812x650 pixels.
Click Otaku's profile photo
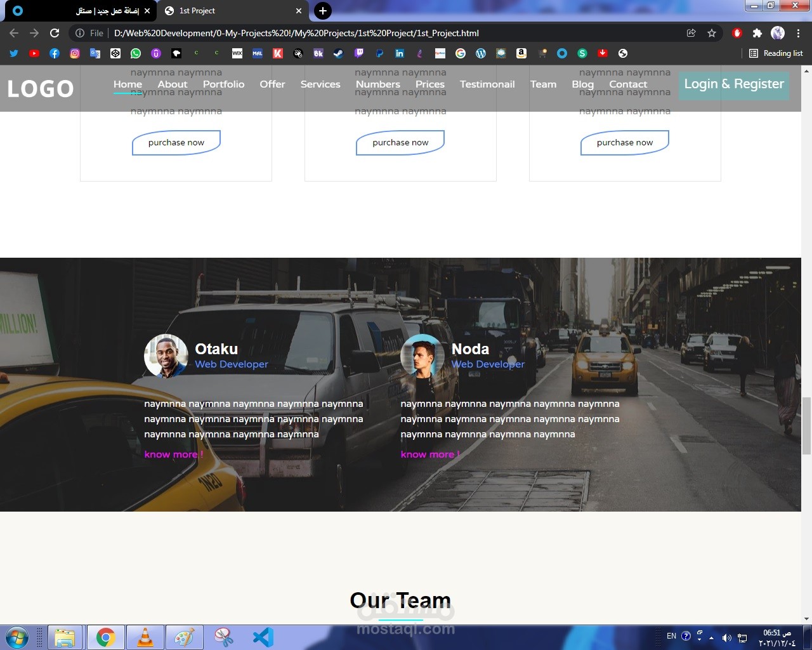[166, 356]
